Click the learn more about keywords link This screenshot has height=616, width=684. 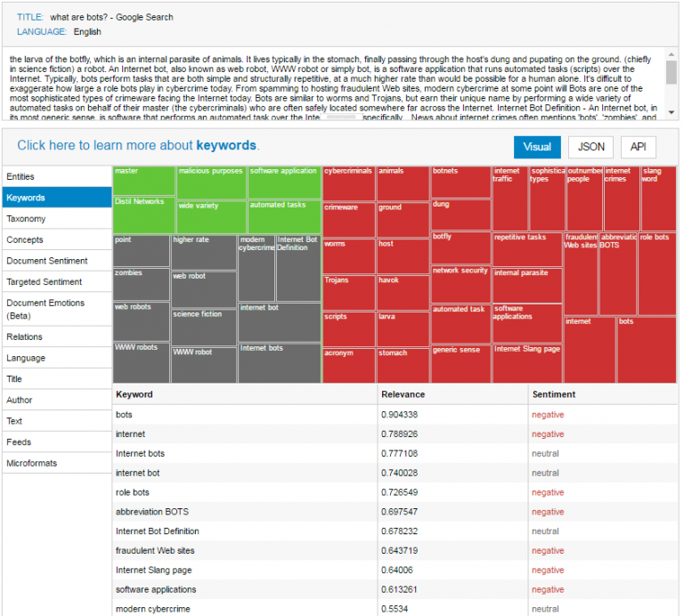click(138, 145)
